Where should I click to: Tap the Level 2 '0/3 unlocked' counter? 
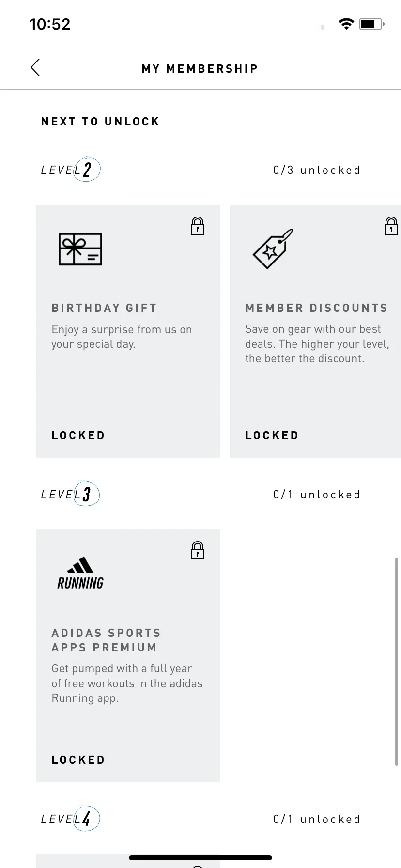pos(317,170)
